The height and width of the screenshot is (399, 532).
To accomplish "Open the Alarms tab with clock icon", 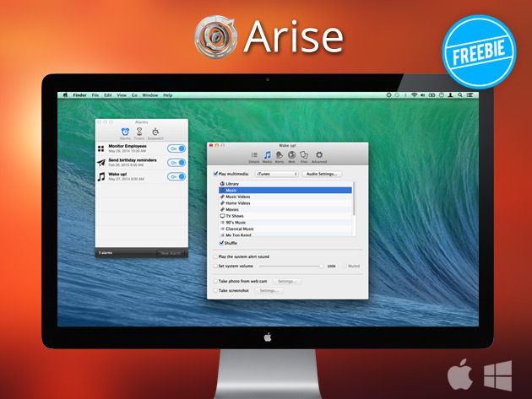I will coord(125,132).
